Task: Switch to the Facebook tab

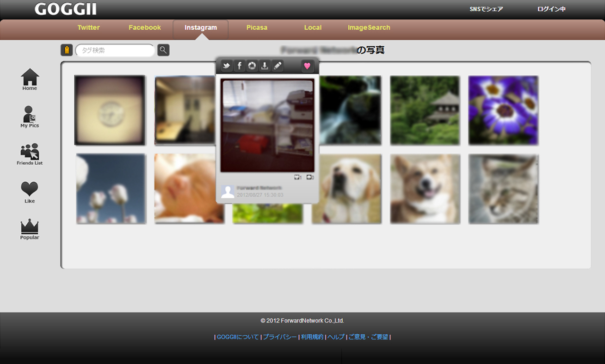Action: (x=145, y=27)
